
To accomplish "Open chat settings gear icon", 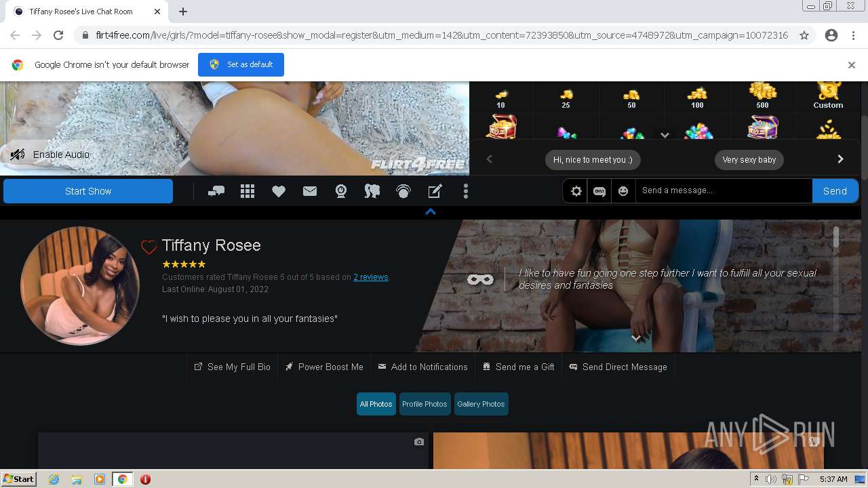I will coord(576,191).
